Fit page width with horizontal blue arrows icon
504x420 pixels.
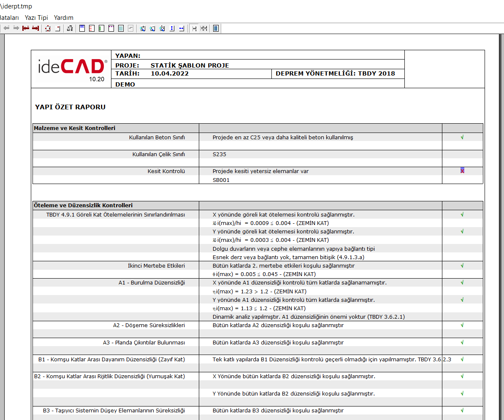182,28
